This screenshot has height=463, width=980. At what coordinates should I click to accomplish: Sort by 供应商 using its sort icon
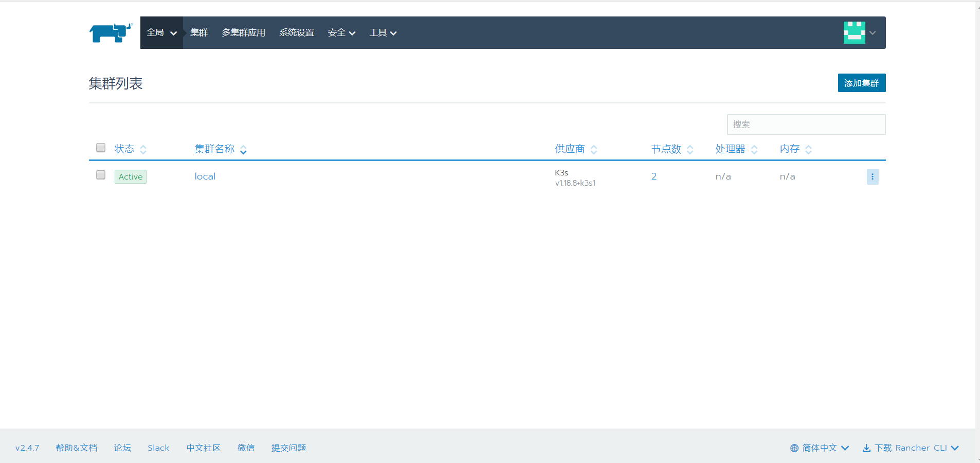click(x=594, y=149)
